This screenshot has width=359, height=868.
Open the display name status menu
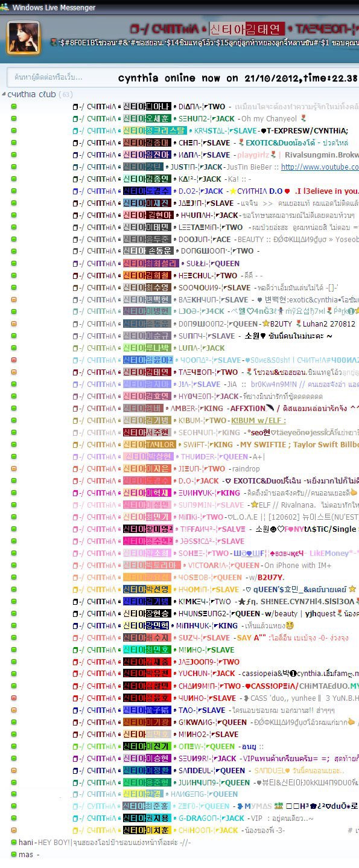coord(244,28)
